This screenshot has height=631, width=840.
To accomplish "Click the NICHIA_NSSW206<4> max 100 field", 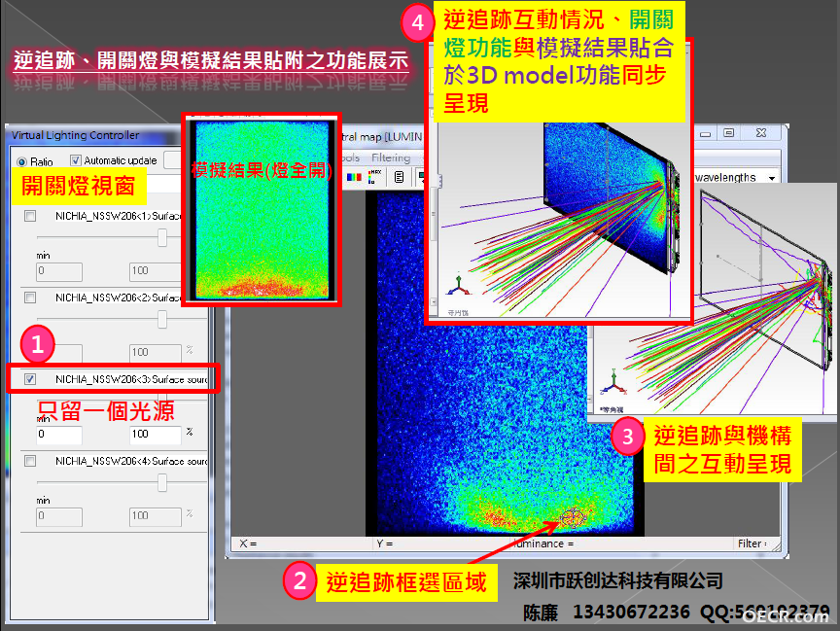I will [155, 516].
